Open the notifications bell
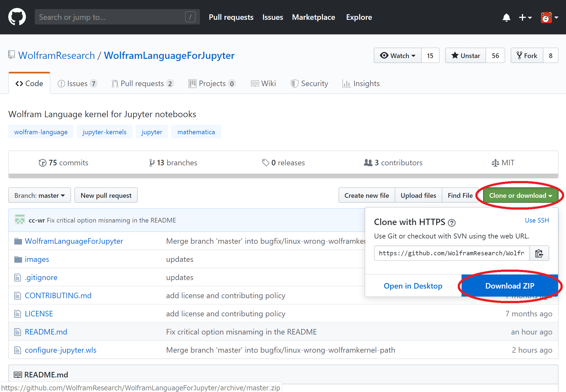 click(506, 17)
